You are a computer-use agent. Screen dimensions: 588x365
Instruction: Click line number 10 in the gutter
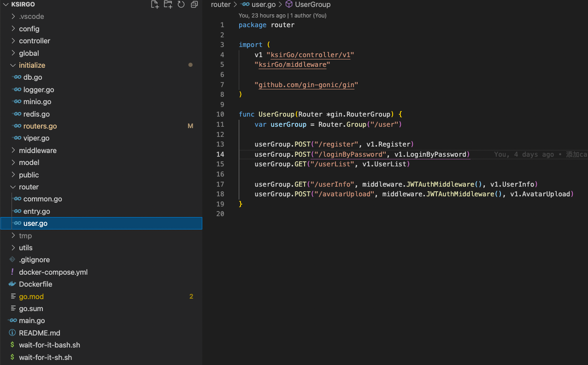(220, 114)
